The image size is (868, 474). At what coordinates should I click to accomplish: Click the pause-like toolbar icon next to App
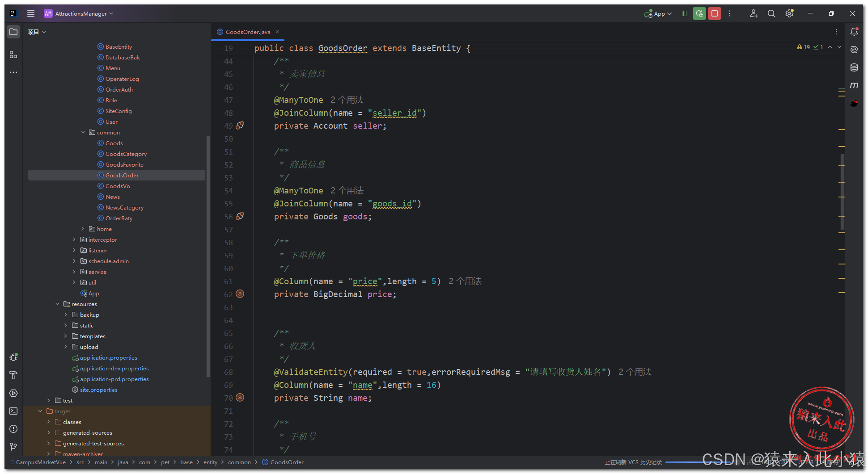point(684,13)
